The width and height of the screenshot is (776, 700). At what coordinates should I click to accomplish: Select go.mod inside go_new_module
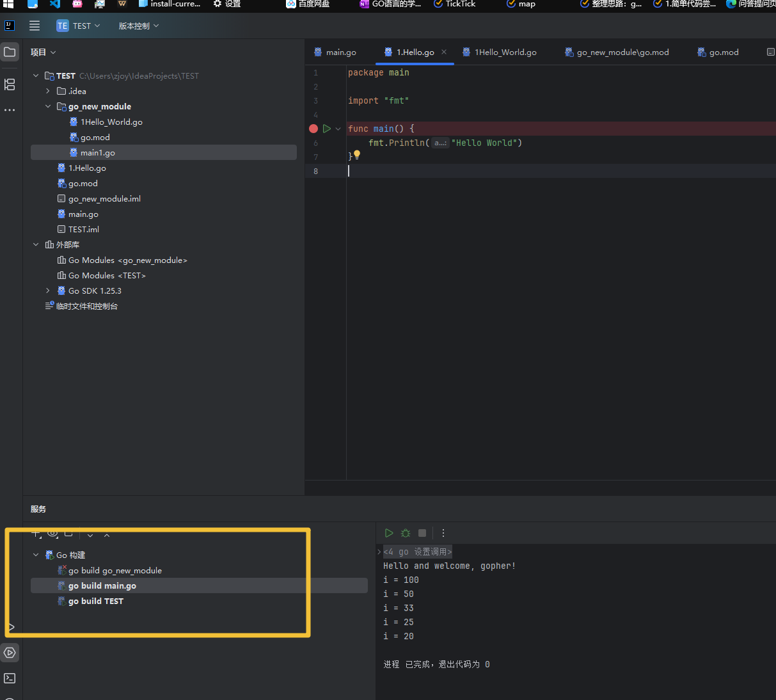90,137
